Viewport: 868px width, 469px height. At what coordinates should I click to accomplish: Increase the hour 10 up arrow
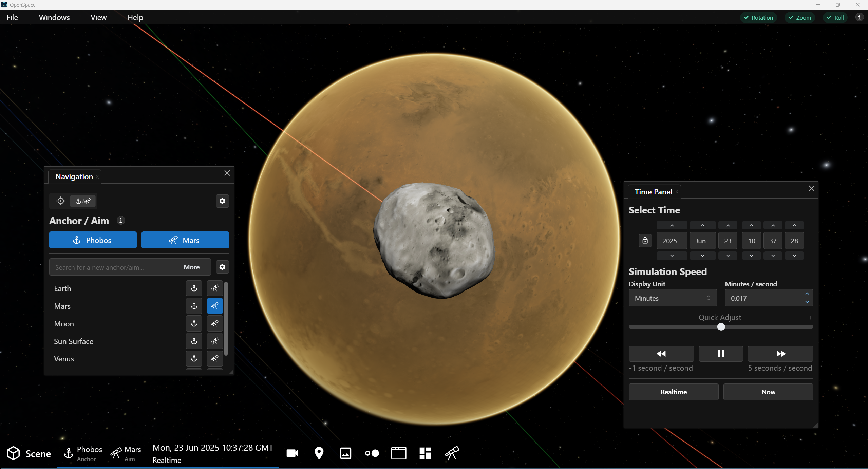752,225
